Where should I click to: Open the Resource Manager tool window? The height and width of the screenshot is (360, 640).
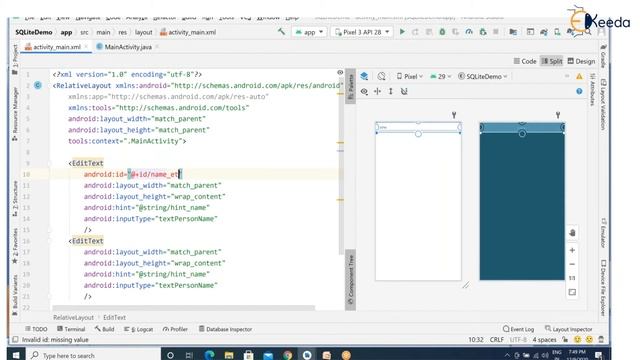[x=15, y=113]
